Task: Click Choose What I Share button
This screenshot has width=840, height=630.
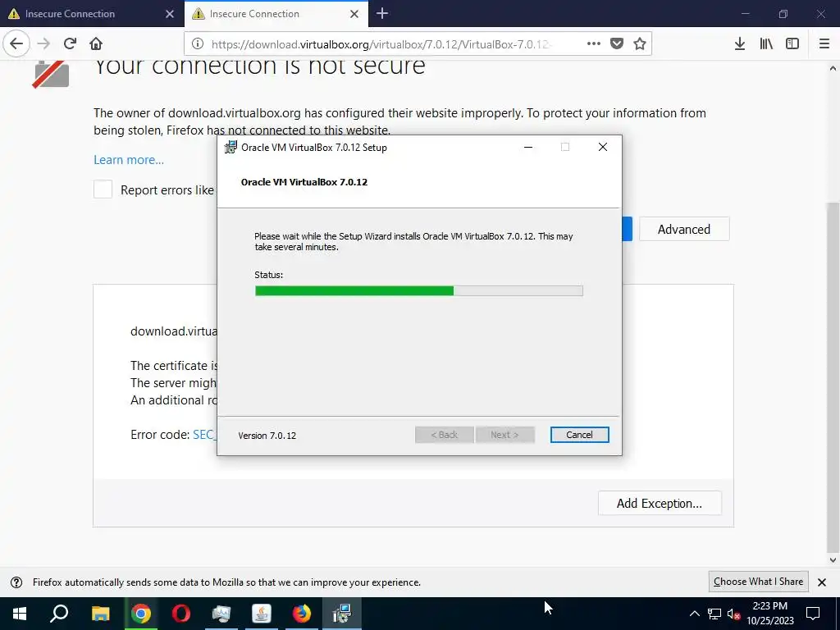Action: click(758, 582)
